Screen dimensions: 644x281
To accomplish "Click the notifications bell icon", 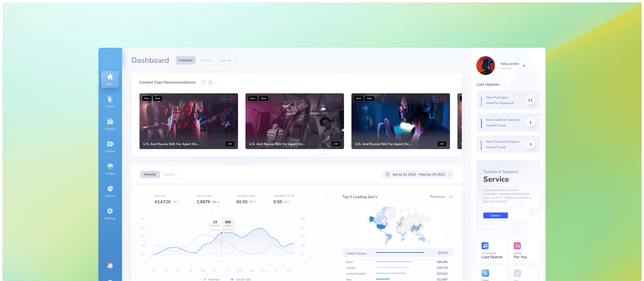I will pyautogui.click(x=110, y=265).
